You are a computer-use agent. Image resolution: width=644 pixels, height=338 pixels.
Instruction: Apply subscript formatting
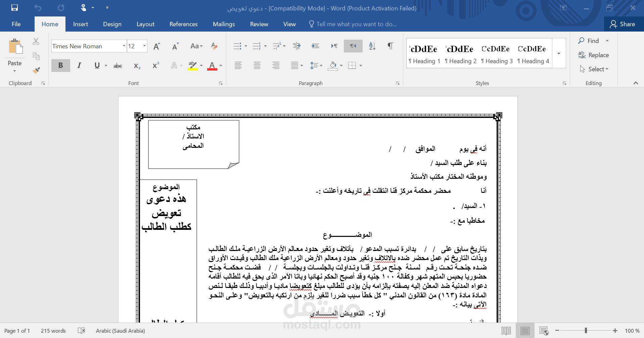coord(137,66)
